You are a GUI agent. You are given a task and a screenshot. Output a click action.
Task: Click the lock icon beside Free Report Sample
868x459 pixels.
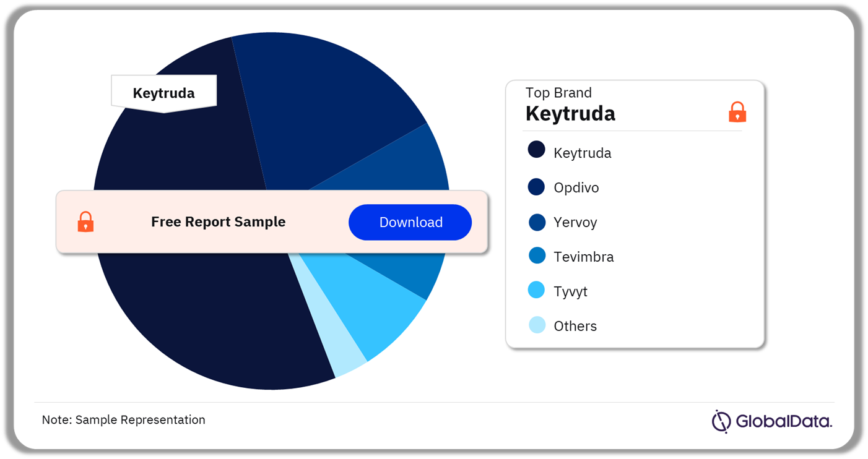pos(85,221)
